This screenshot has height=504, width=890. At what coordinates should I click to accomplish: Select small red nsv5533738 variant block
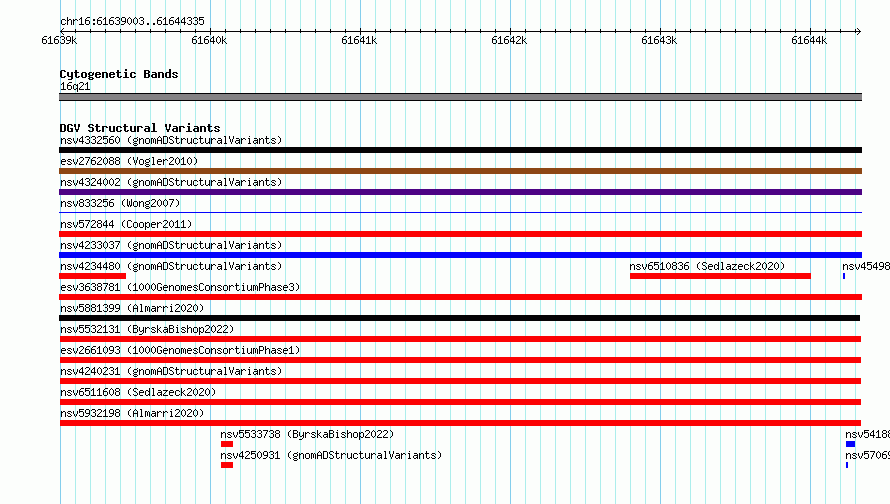coord(227,444)
